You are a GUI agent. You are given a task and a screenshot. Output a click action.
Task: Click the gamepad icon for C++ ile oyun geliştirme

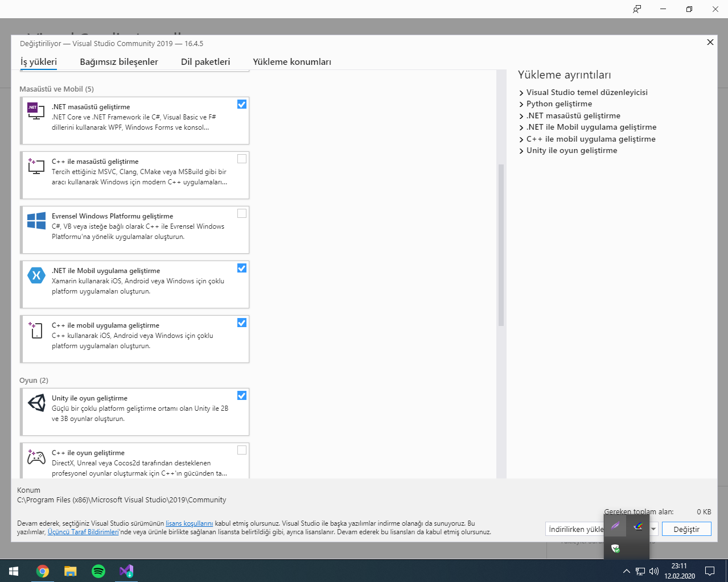(x=36, y=456)
